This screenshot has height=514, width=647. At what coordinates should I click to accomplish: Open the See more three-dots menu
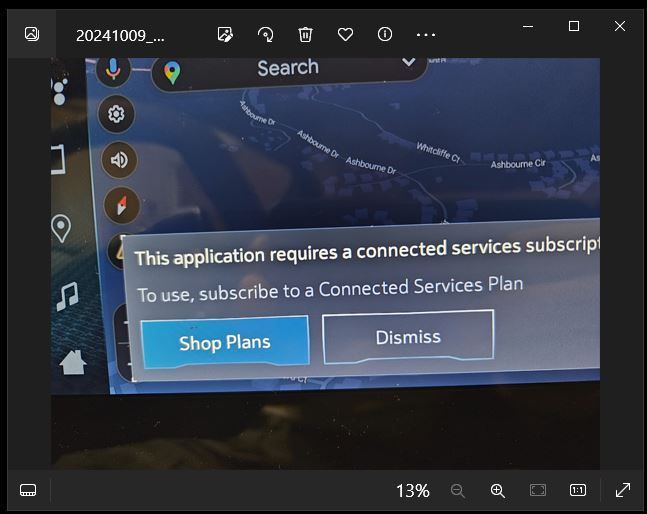[x=426, y=34]
